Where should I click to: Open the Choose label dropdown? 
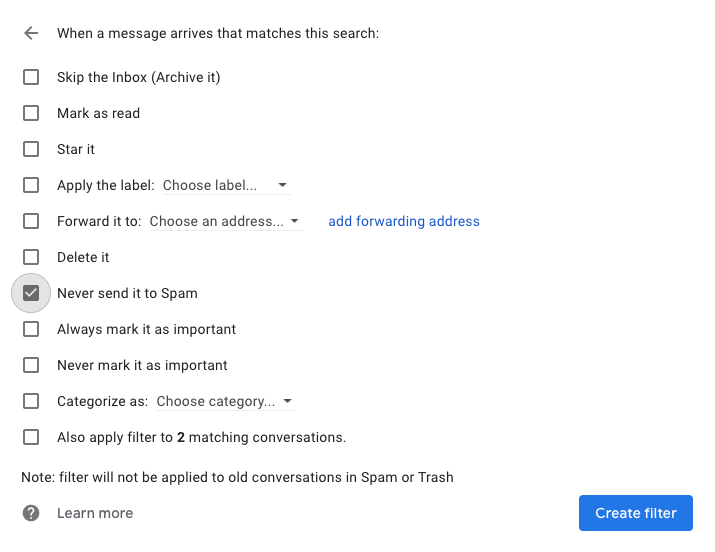226,185
